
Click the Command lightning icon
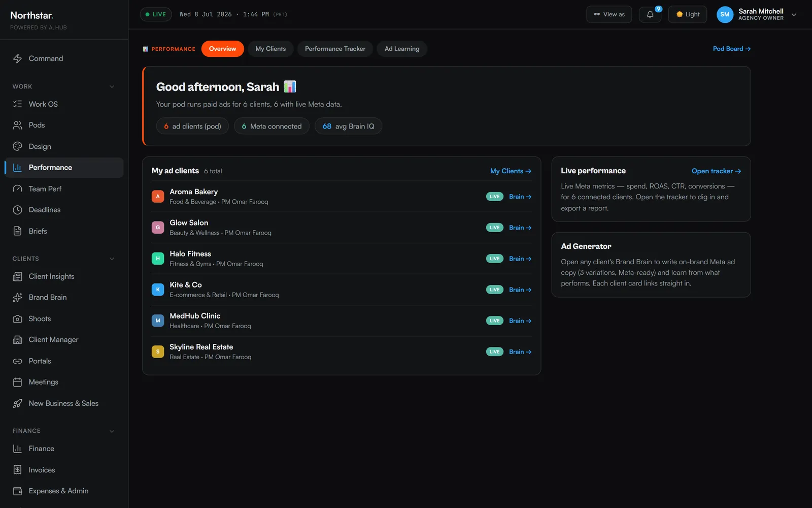(x=17, y=58)
